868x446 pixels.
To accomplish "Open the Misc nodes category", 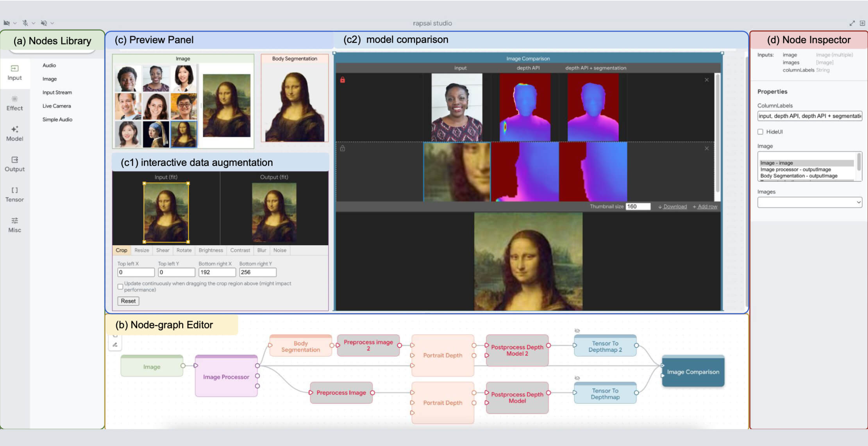I will 15,225.
